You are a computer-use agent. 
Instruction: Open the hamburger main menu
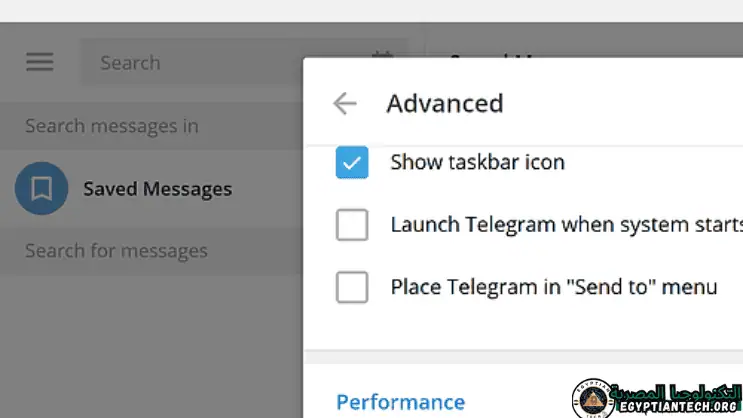coord(40,62)
